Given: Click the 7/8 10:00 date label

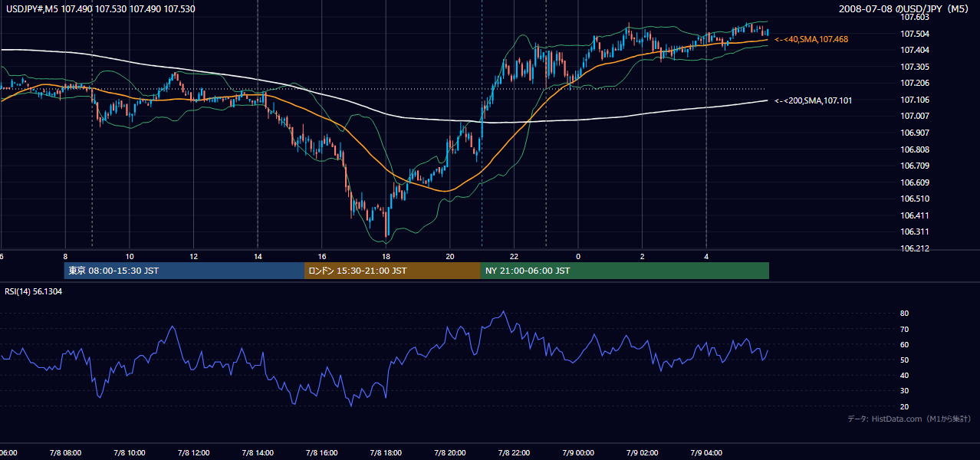Looking at the screenshot, I should (130, 453).
